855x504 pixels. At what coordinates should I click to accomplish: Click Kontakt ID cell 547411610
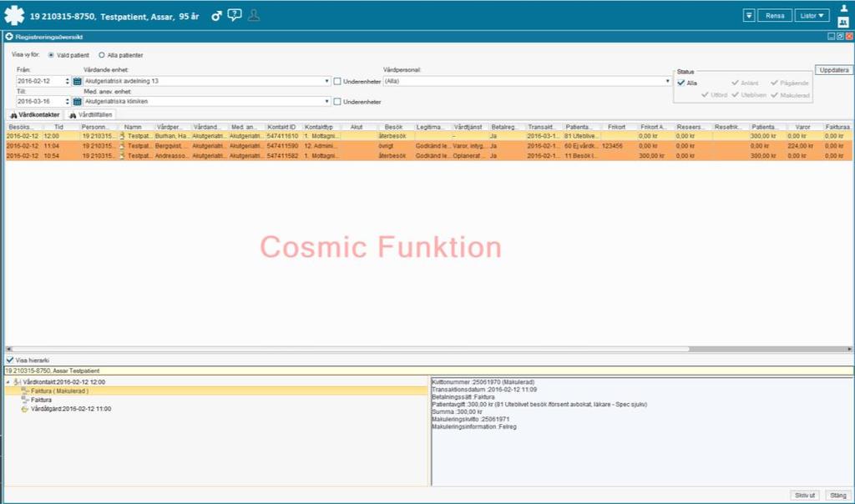click(x=282, y=136)
